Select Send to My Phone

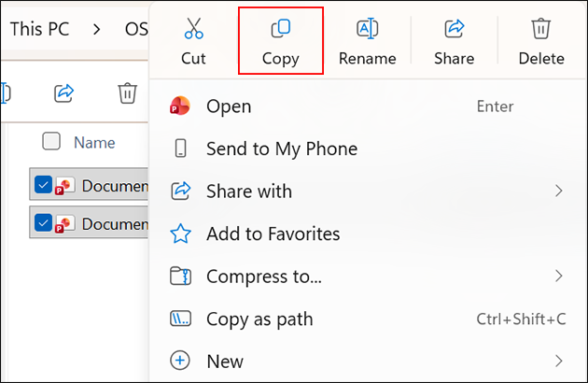pyautogui.click(x=281, y=149)
